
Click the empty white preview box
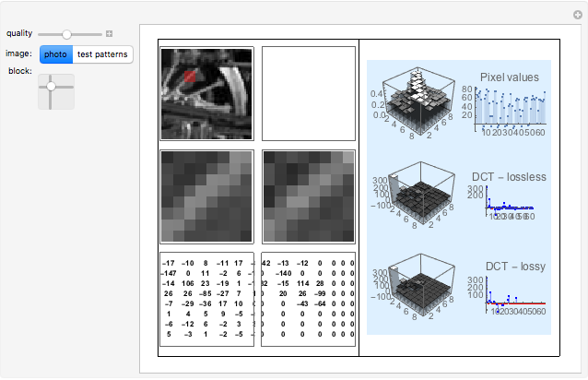coord(308,93)
